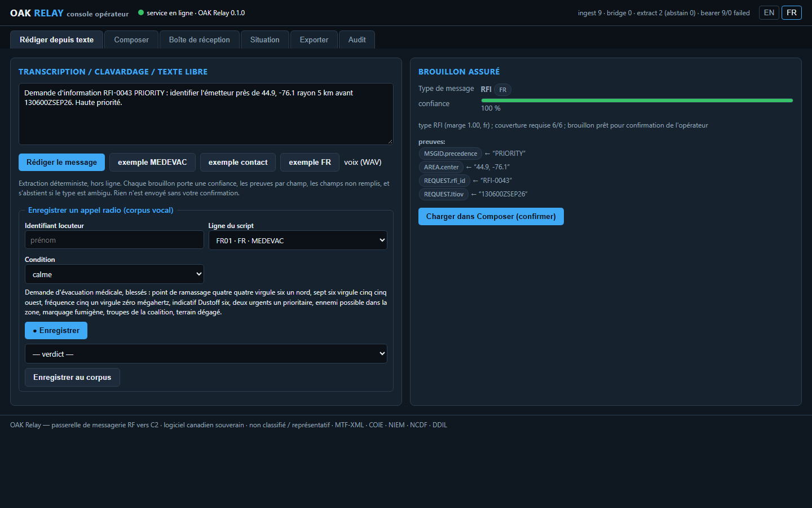View the Audit tab
The width and height of the screenshot is (812, 508).
pyautogui.click(x=357, y=40)
